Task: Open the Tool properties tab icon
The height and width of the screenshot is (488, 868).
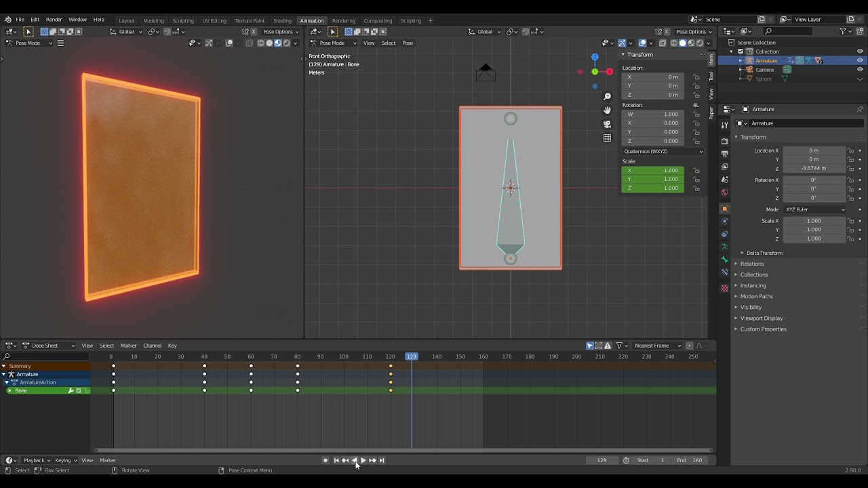Action: pos(724,125)
